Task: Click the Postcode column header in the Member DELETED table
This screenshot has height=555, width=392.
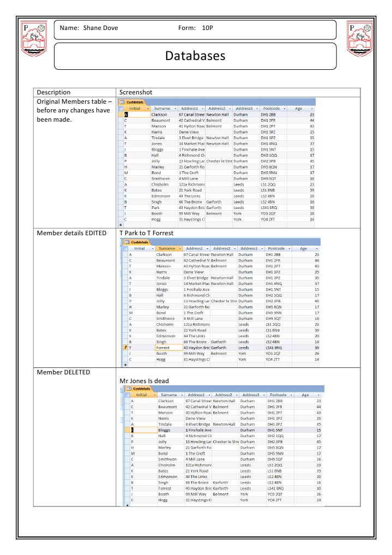Action: point(281,395)
